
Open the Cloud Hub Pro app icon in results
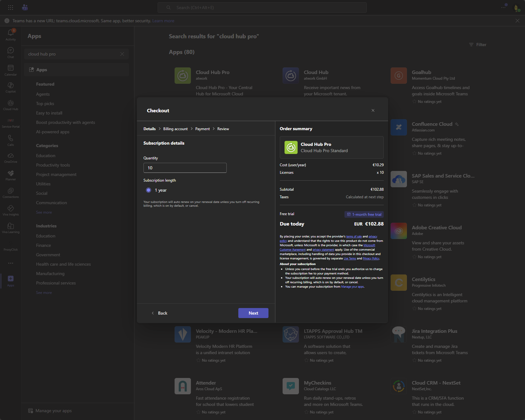point(183,76)
